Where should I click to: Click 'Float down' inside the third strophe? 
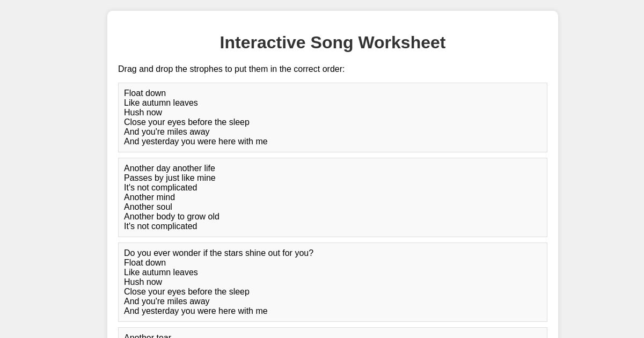tap(145, 262)
